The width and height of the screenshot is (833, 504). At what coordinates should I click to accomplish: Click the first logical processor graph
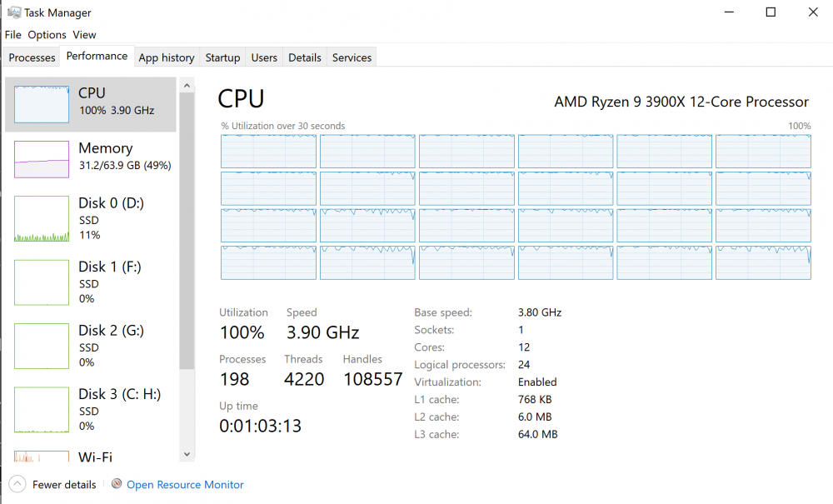point(268,152)
